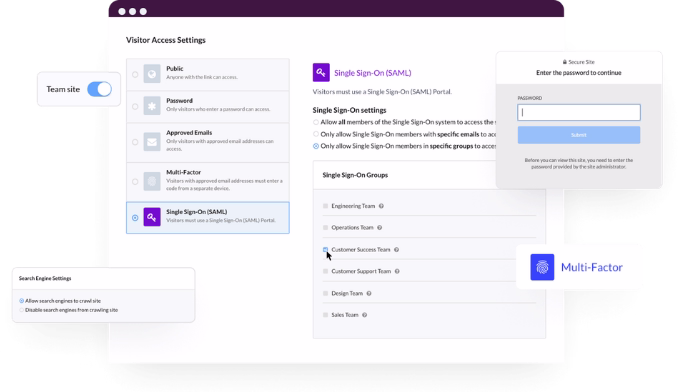The width and height of the screenshot is (678, 392).
Task: Choose only members in specific groups option
Action: (316, 147)
